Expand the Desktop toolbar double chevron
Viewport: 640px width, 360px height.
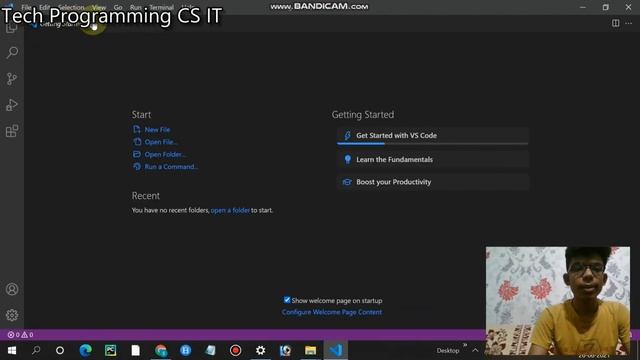coord(465,345)
